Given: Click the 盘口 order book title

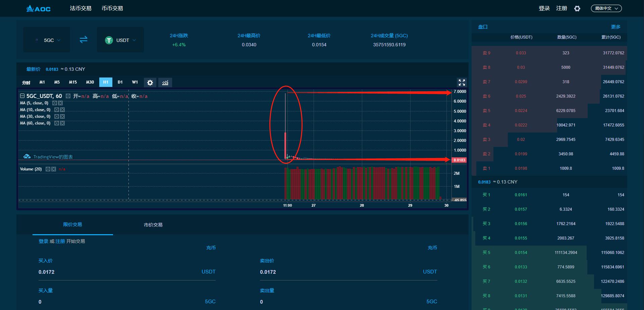Looking at the screenshot, I should pyautogui.click(x=483, y=27).
